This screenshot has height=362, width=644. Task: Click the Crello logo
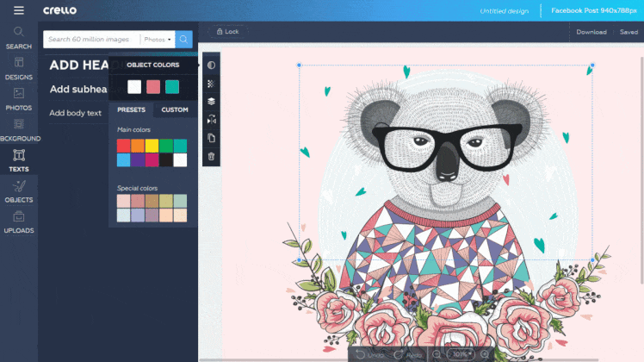pyautogui.click(x=60, y=10)
